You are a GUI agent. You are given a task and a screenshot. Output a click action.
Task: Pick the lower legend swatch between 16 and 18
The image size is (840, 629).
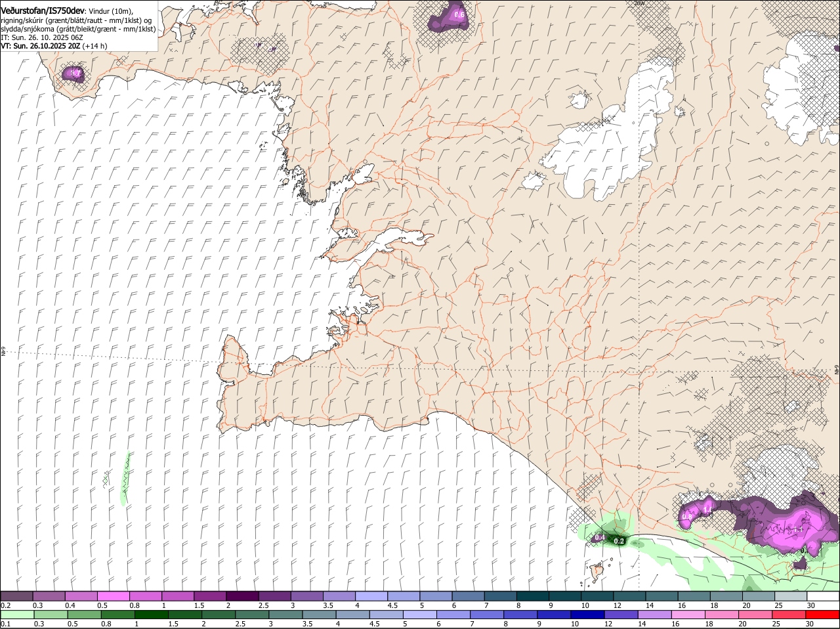pos(688,615)
